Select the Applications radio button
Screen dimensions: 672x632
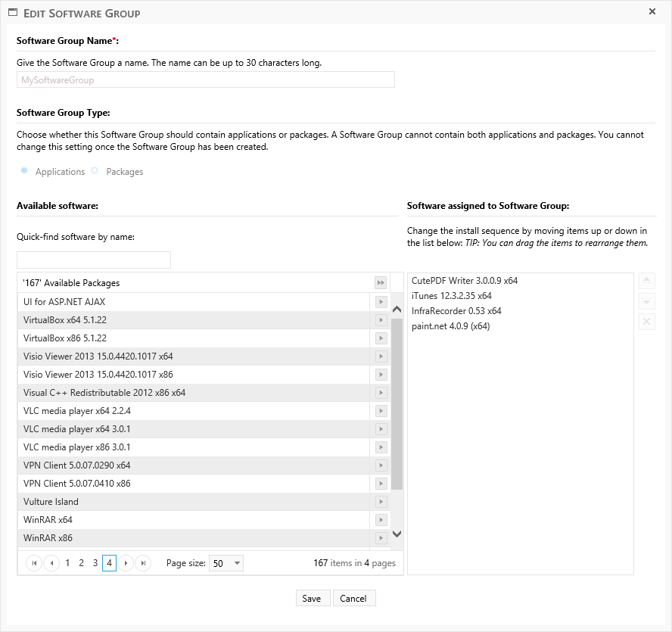point(25,171)
